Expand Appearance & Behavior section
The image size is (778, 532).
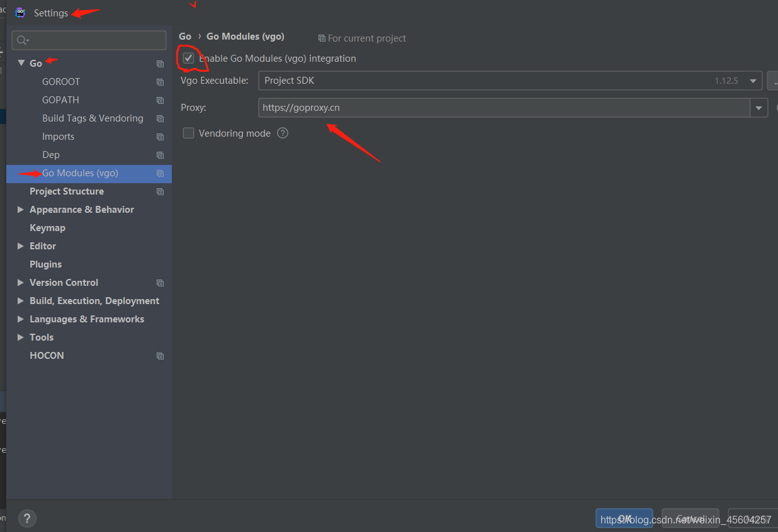pos(21,210)
